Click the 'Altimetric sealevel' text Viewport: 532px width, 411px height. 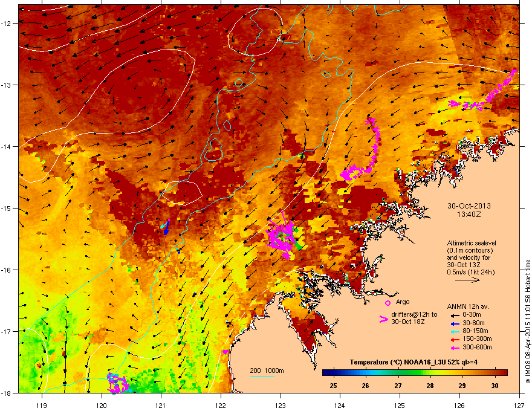tap(472, 243)
